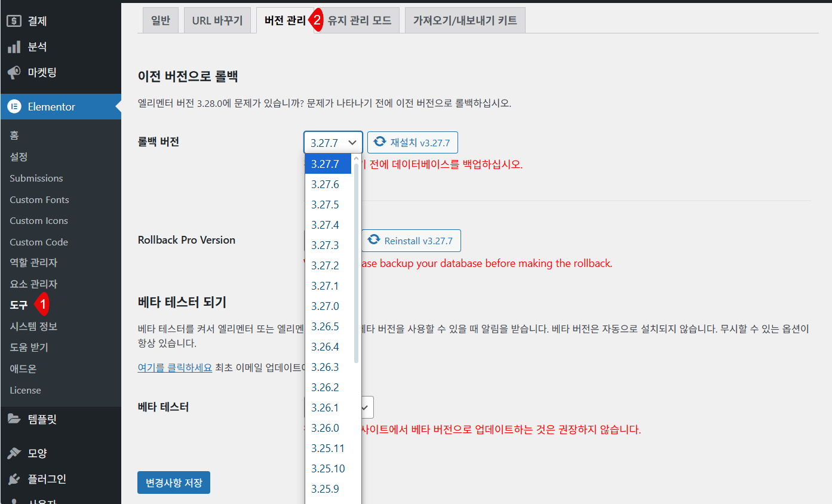Choose version 3.27.5 in list
This screenshot has height=504, width=832.
pyautogui.click(x=328, y=204)
